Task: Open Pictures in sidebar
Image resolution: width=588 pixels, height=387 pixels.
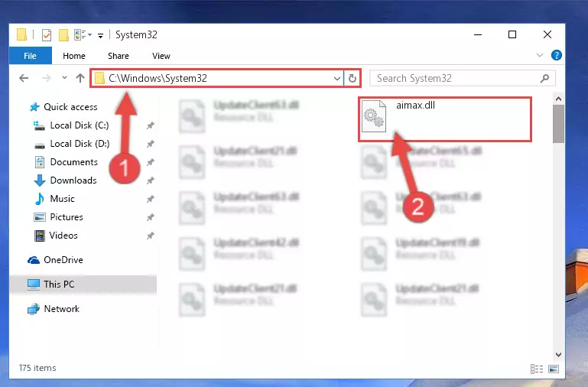Action: [x=67, y=217]
